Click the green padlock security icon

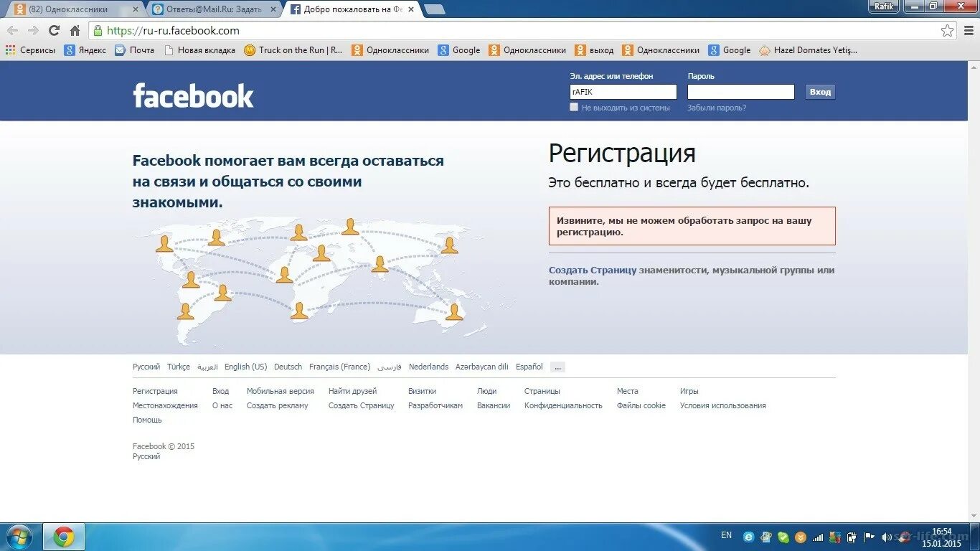[98, 31]
